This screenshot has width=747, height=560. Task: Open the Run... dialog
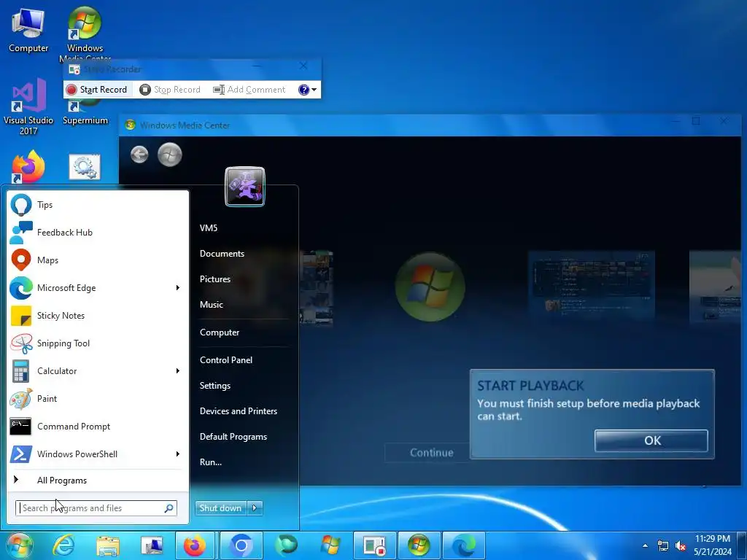pos(211,462)
